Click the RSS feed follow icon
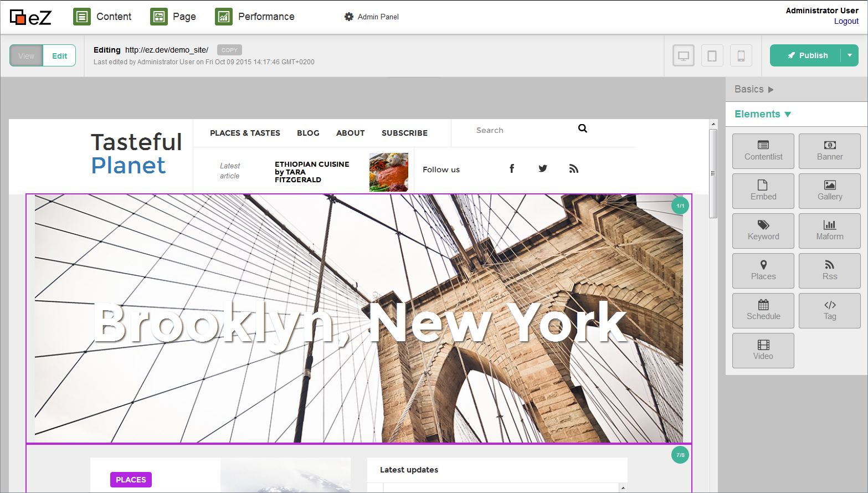The height and width of the screenshot is (493, 868). click(574, 169)
